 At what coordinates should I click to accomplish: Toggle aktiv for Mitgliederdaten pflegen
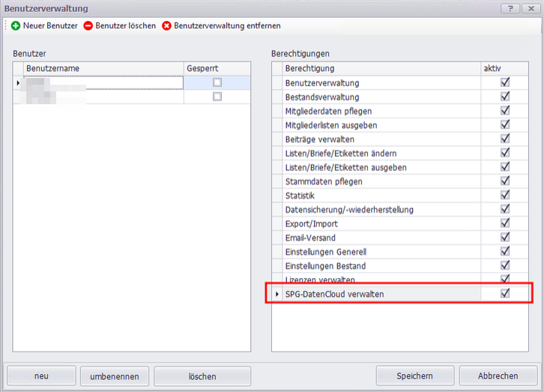(x=505, y=111)
